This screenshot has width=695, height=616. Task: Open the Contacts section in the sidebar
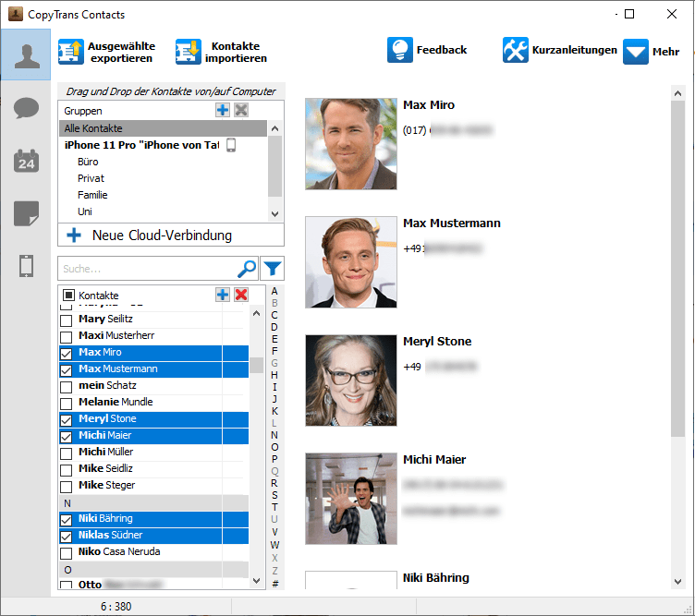[26, 54]
